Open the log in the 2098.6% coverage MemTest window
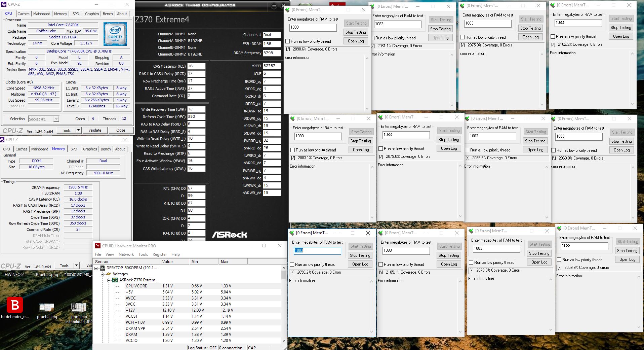644x350 pixels. point(356,41)
